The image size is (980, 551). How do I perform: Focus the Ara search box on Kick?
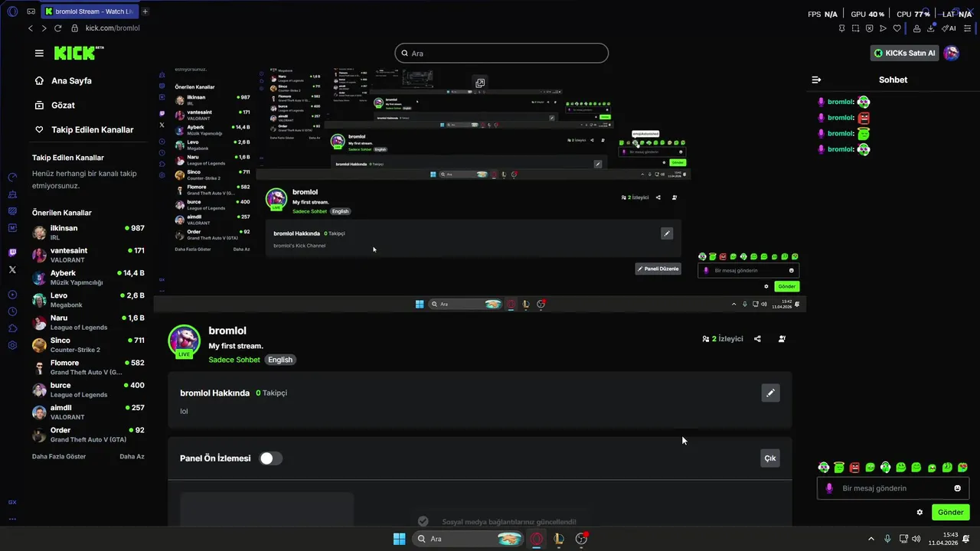501,53
